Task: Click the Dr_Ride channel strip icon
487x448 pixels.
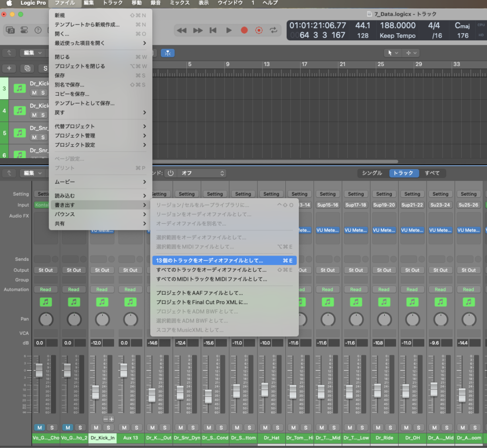Action: pos(384,302)
